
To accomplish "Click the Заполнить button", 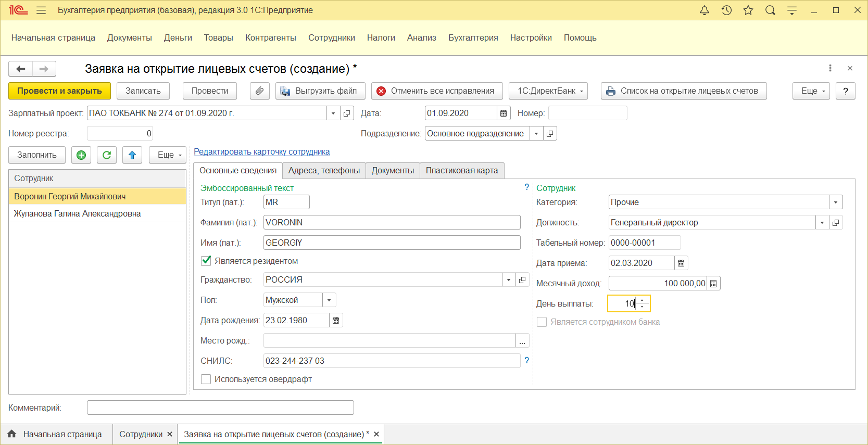I will [x=37, y=155].
